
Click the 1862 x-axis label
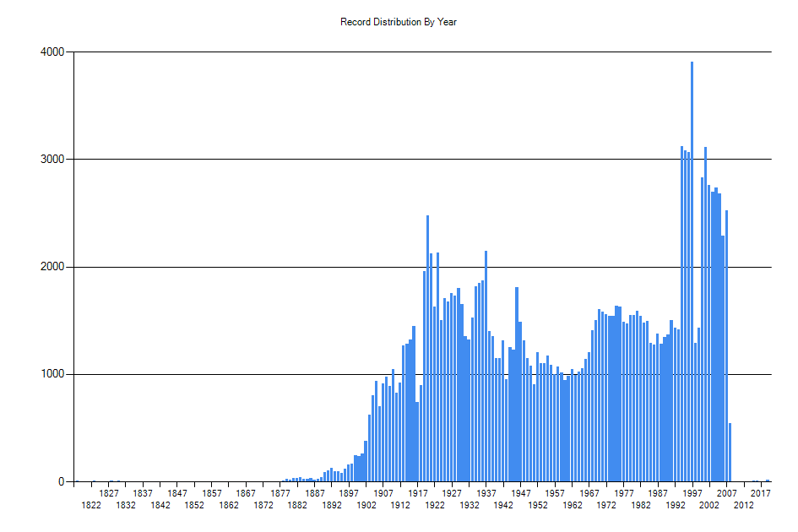pyautogui.click(x=229, y=505)
